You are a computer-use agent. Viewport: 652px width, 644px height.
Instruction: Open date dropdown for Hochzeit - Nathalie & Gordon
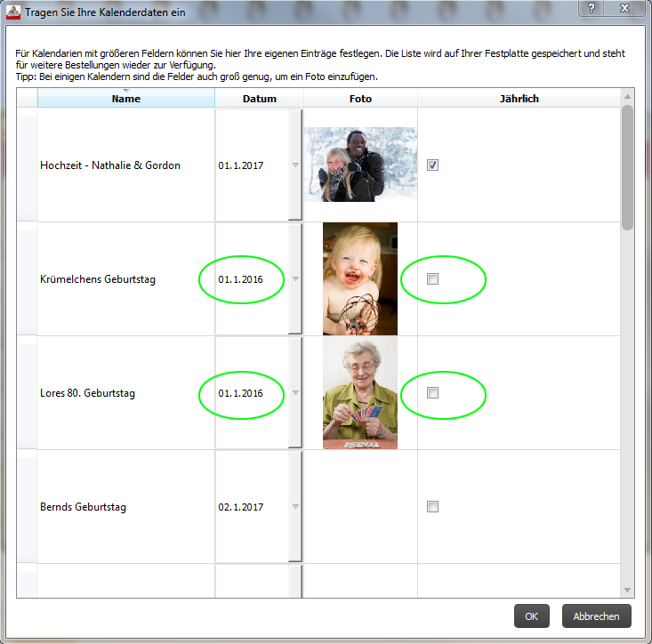coord(295,165)
